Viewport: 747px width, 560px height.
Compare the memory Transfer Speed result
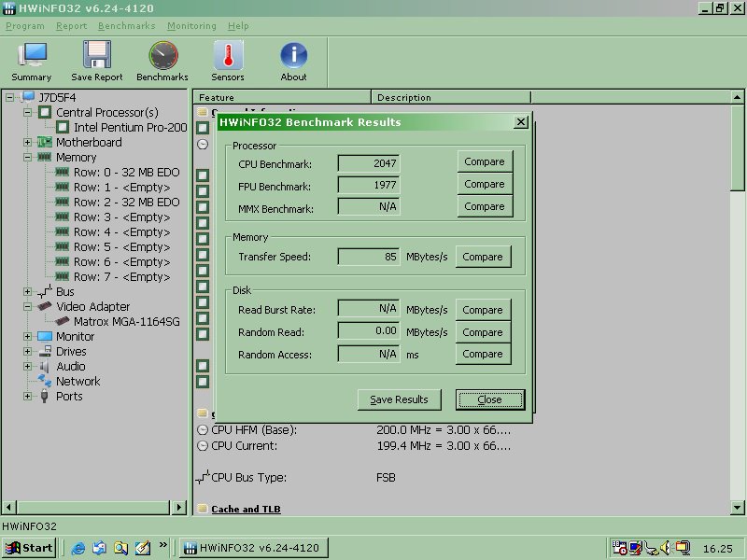tap(482, 257)
